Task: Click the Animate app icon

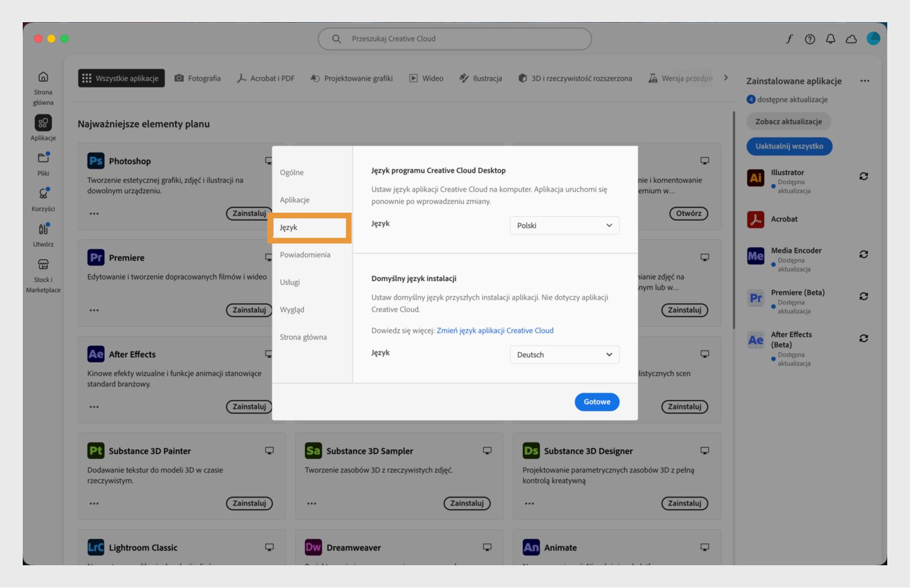Action: coord(531,548)
